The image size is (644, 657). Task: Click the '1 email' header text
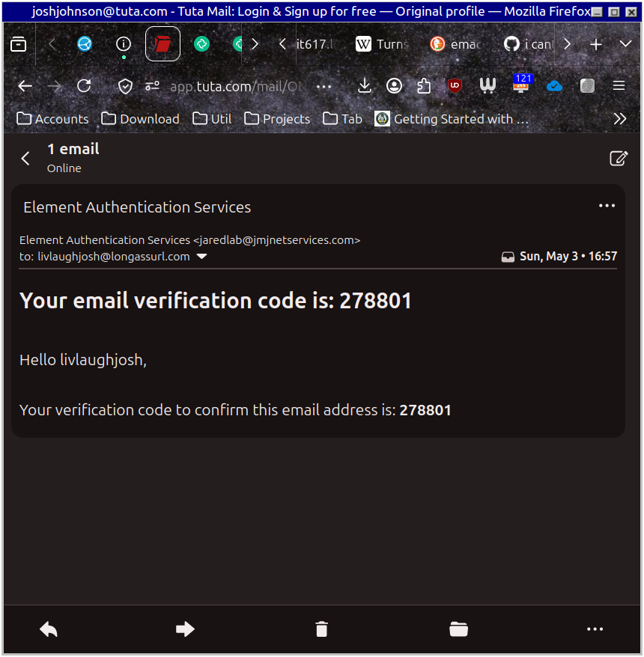click(x=73, y=149)
